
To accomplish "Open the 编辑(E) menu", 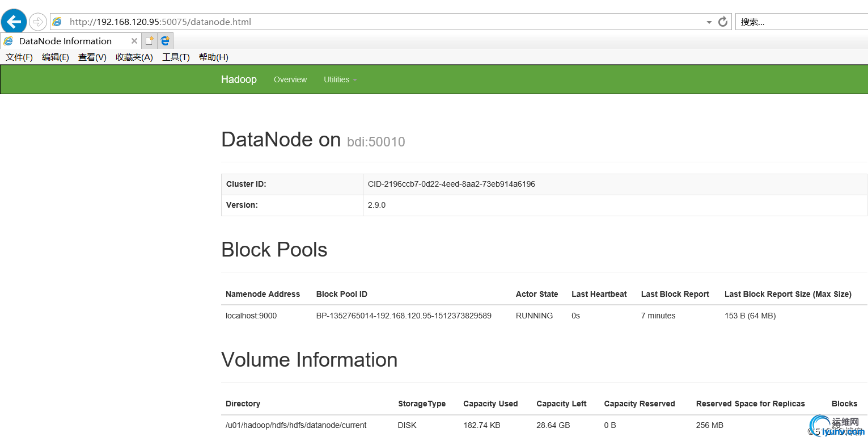I will tap(56, 57).
